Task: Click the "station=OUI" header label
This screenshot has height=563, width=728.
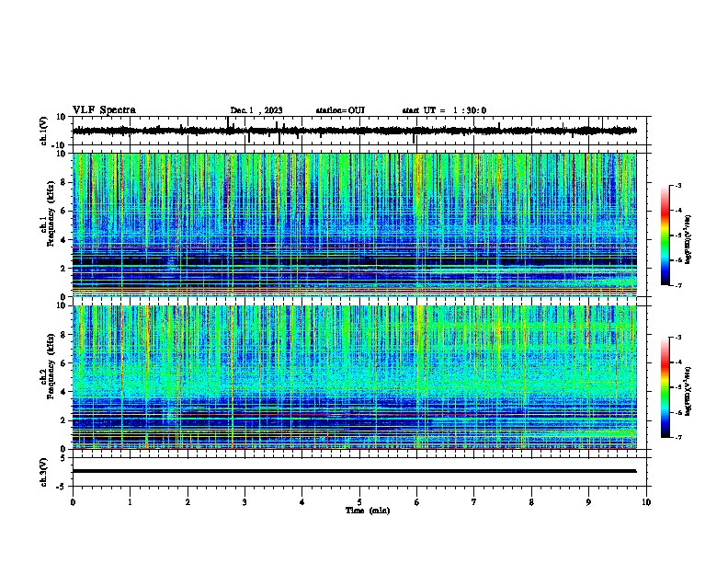Action: 340,110
